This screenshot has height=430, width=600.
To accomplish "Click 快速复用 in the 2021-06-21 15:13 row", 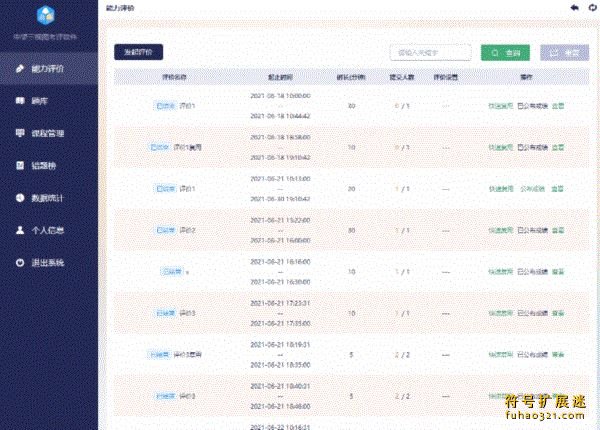I will point(501,189).
